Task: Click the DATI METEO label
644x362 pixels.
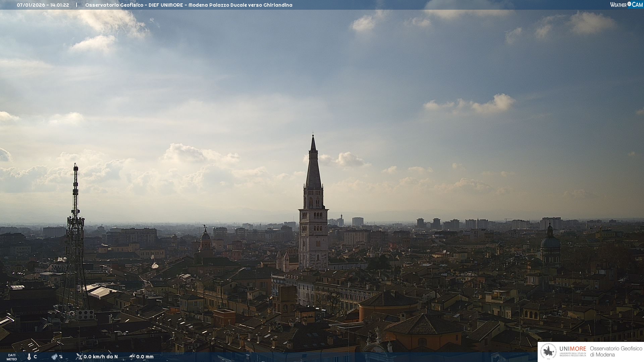Action: tap(12, 357)
